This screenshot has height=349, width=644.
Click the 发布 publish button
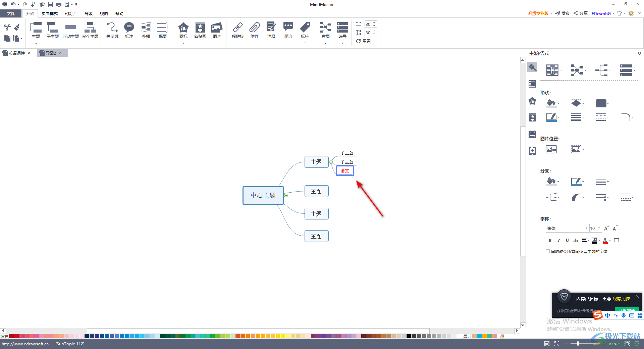[562, 13]
